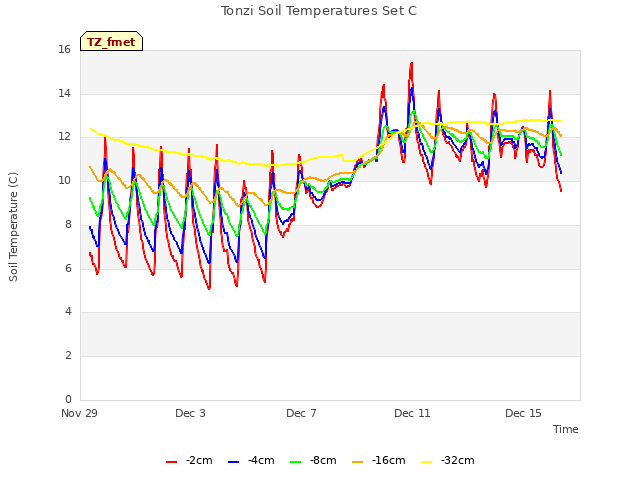Click the Dec 11 x-axis label
The image size is (640, 480).
point(412,413)
